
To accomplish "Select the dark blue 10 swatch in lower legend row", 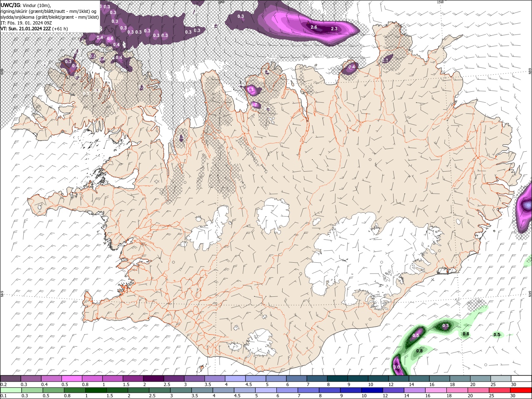I will coord(372,390).
